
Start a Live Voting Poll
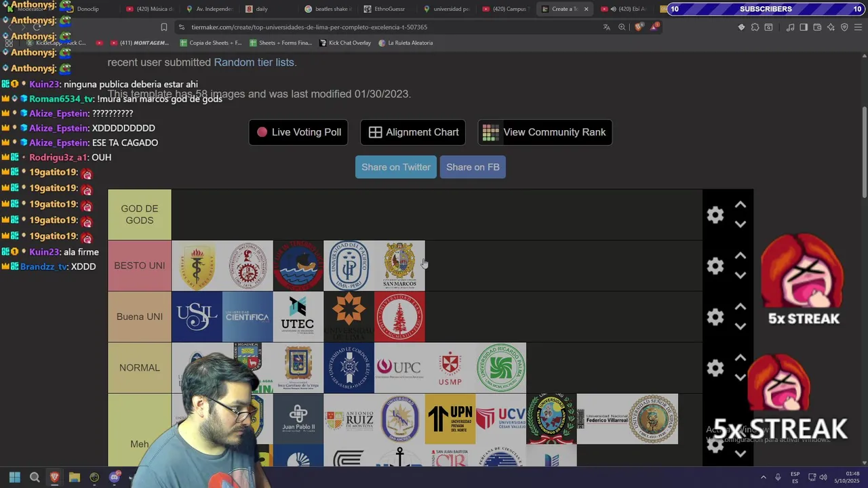coord(298,132)
